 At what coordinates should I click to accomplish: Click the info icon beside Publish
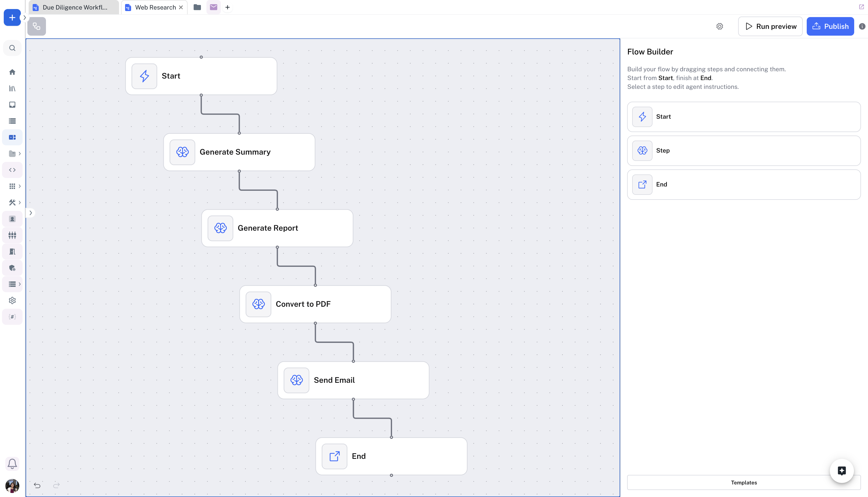point(862,26)
